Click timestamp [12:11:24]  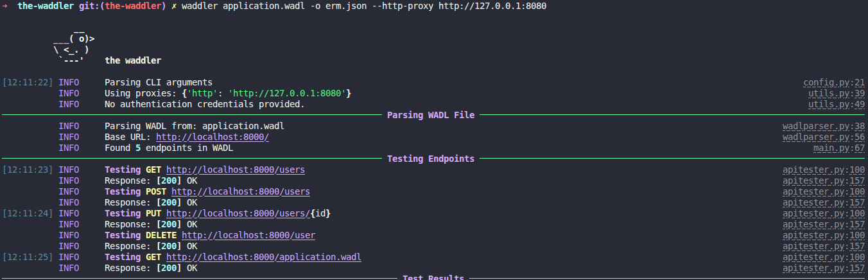click(28, 214)
